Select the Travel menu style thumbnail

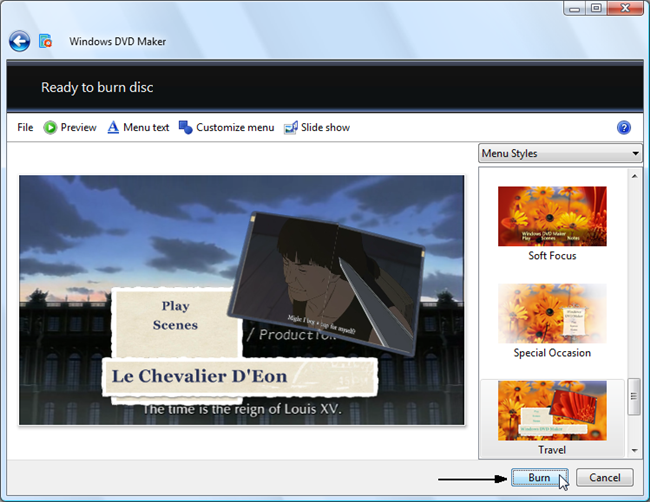click(x=552, y=410)
